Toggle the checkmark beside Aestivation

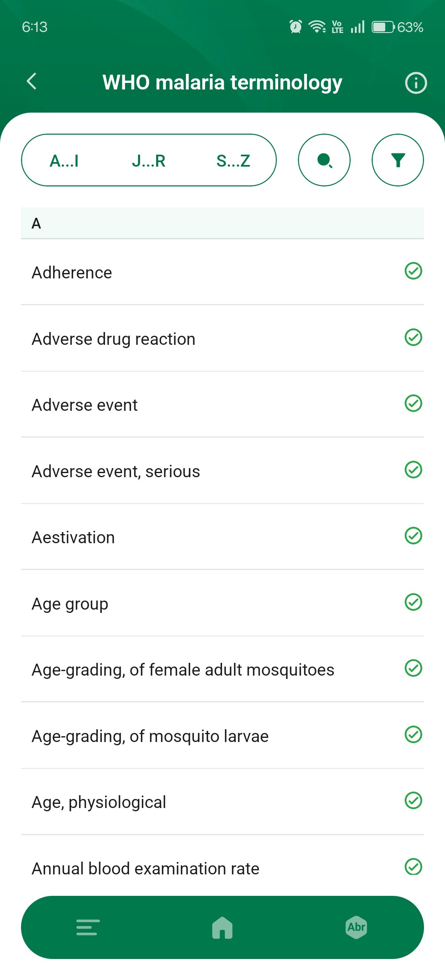coord(413,536)
